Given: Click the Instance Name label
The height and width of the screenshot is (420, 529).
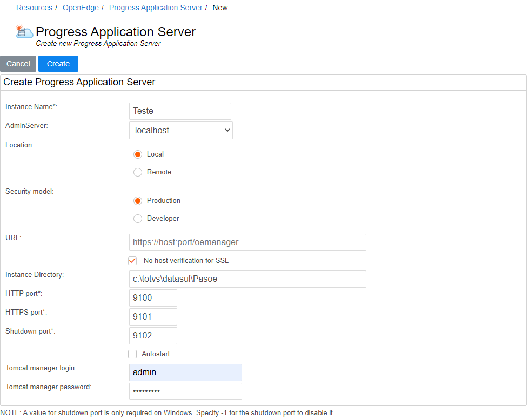Looking at the screenshot, I should (x=31, y=106).
